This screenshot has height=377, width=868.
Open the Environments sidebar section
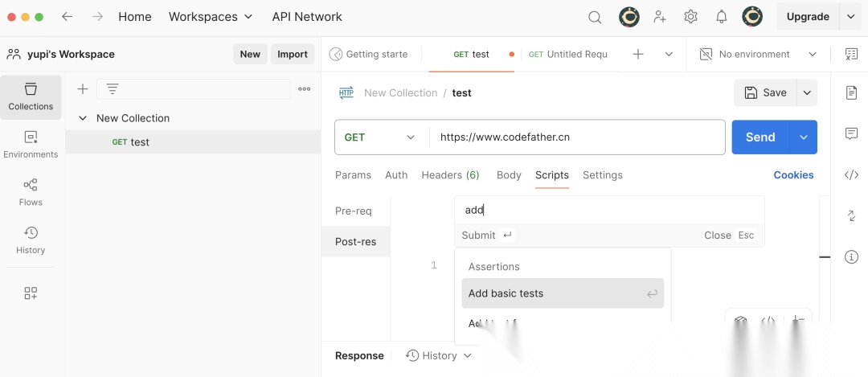coord(31,145)
